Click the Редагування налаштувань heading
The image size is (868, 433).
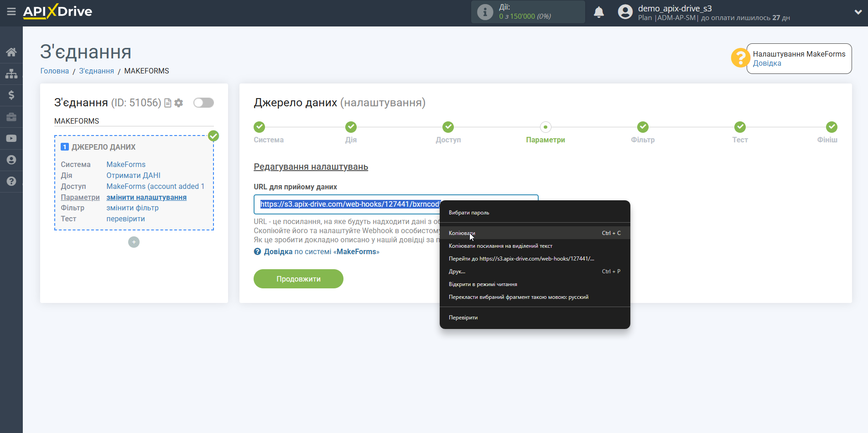coord(311,167)
